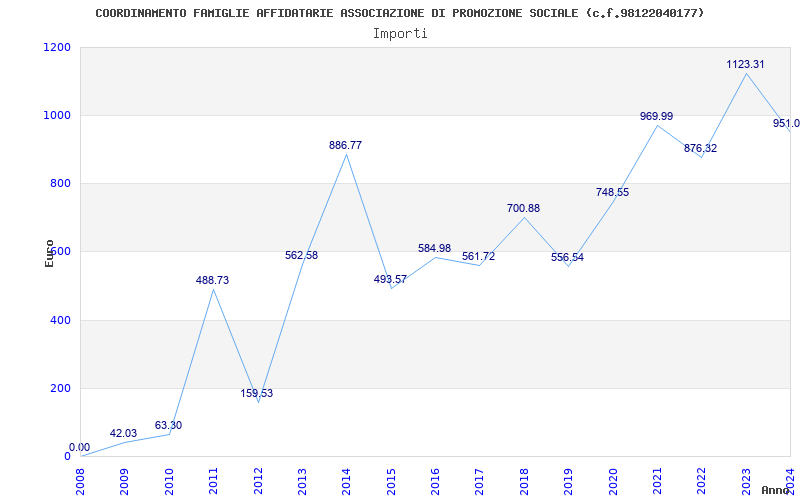This screenshot has width=800, height=500.
Task: Click the 800 y-axis tick value
Action: click(x=60, y=183)
